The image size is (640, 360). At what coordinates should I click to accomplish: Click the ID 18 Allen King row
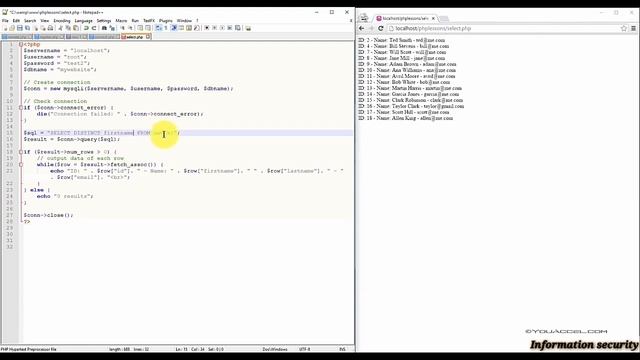[405, 118]
